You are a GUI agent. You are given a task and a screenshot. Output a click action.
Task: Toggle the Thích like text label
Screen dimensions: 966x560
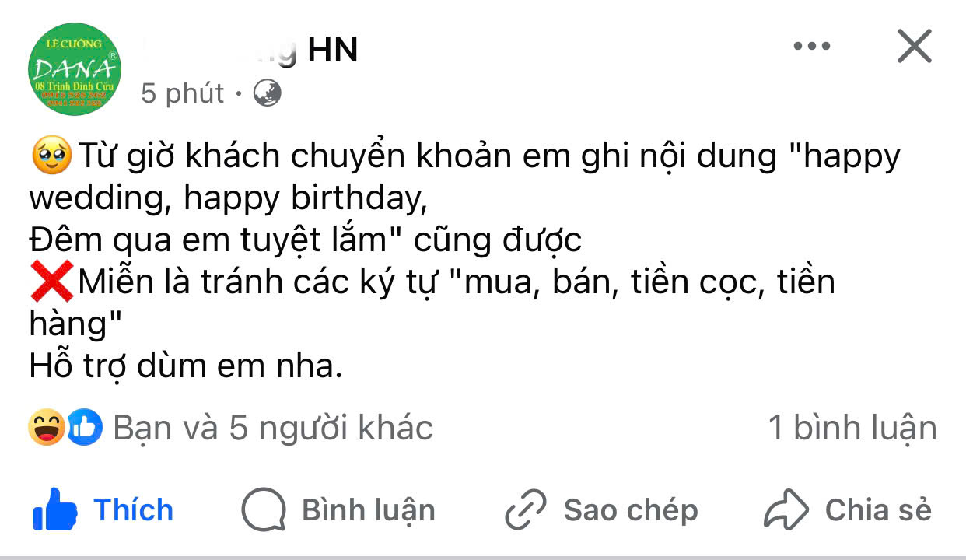pos(133,510)
